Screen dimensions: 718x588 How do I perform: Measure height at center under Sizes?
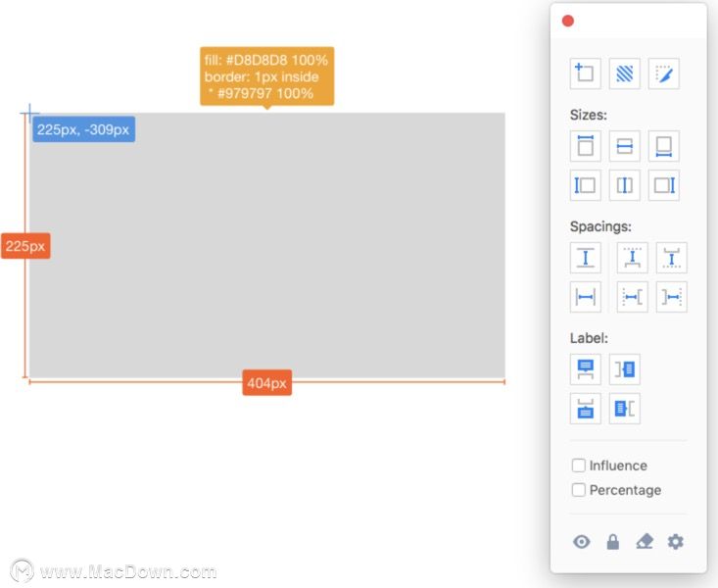(x=625, y=185)
